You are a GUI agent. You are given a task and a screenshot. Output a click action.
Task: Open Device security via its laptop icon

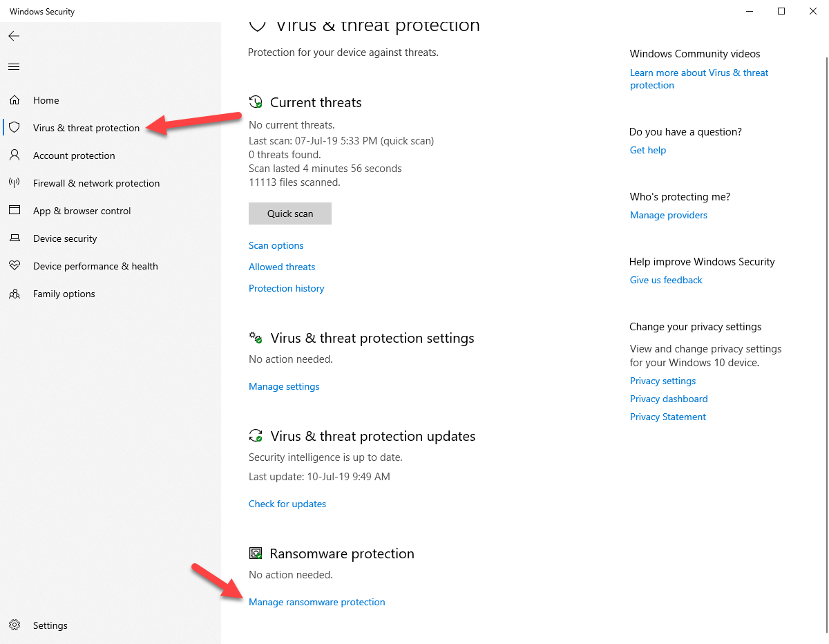[14, 238]
